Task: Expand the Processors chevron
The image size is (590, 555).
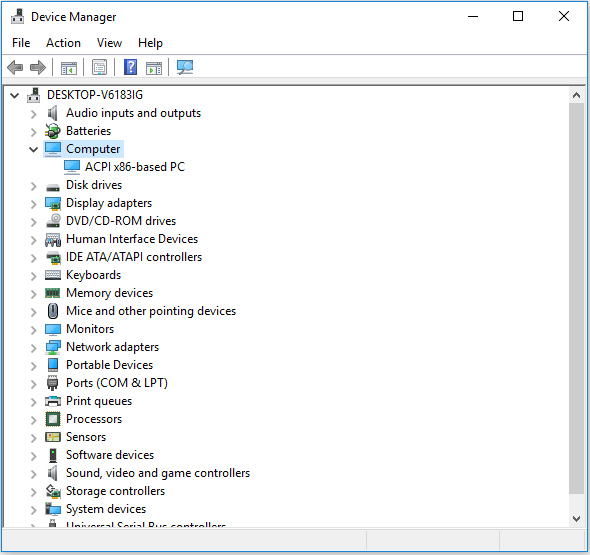Action: pos(33,420)
